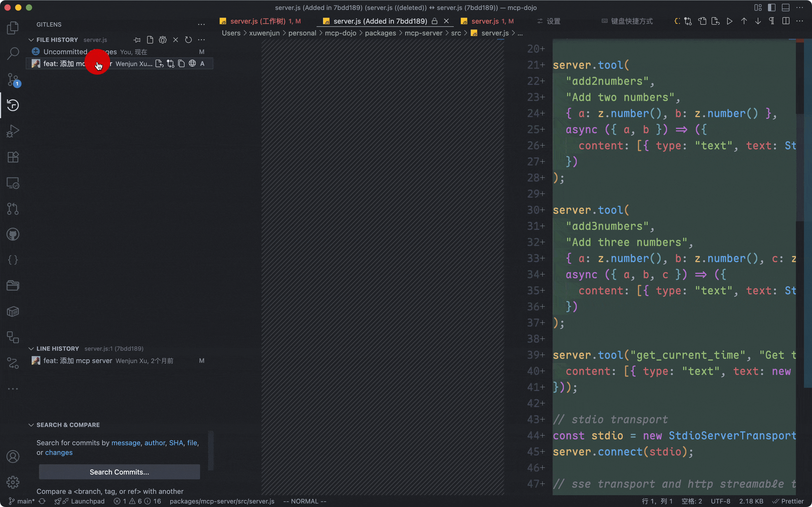Click the copy icon on the feat commit row
Viewport: 812px width, 507px height.
pyautogui.click(x=181, y=64)
